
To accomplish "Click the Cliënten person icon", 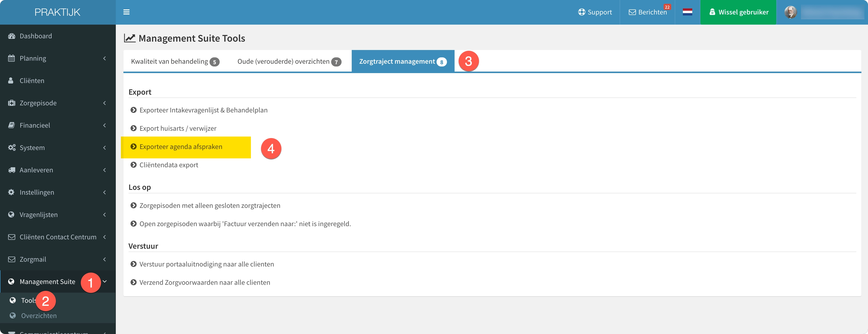I will (11, 80).
